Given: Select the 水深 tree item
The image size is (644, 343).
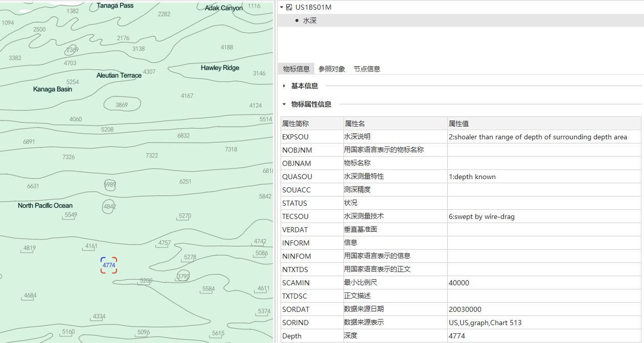Looking at the screenshot, I should (310, 20).
